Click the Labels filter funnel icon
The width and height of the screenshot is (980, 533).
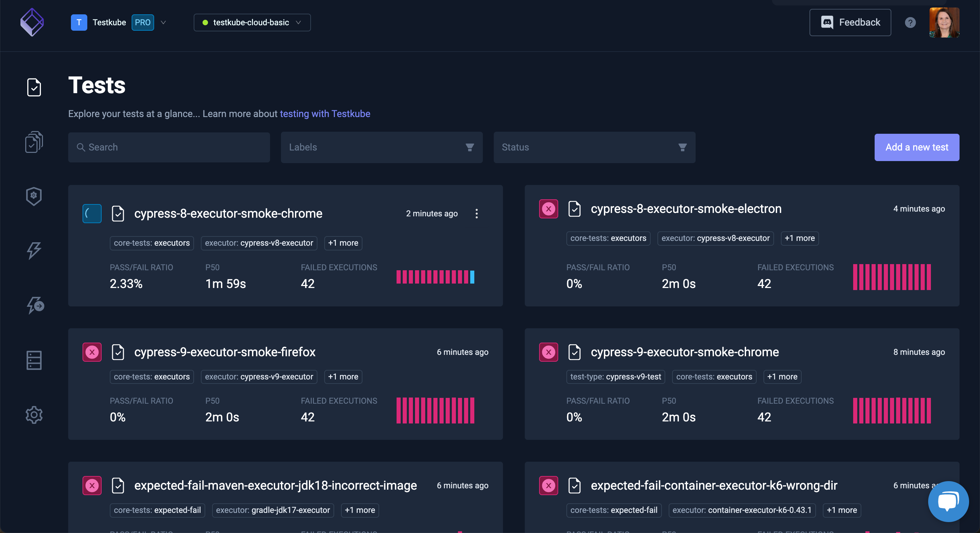pyautogui.click(x=470, y=147)
